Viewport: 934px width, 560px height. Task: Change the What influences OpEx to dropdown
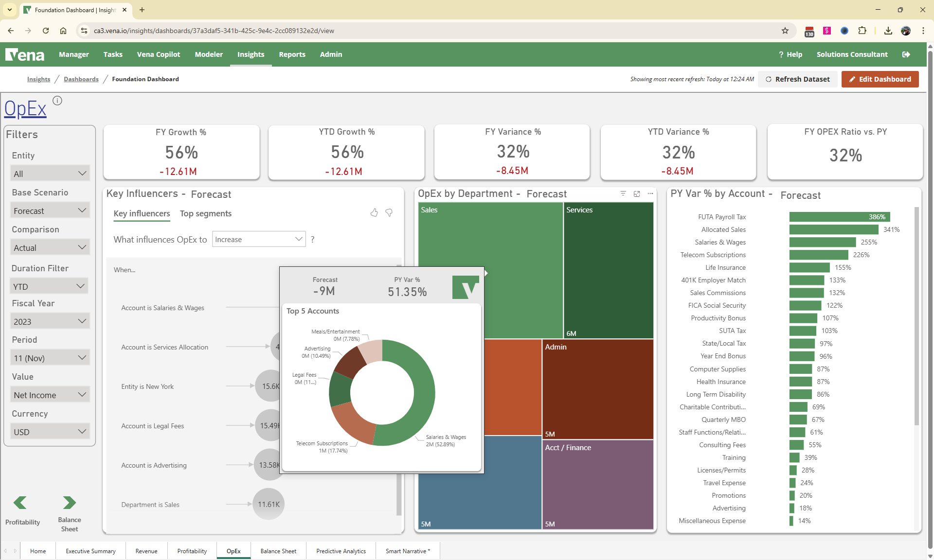pos(258,239)
